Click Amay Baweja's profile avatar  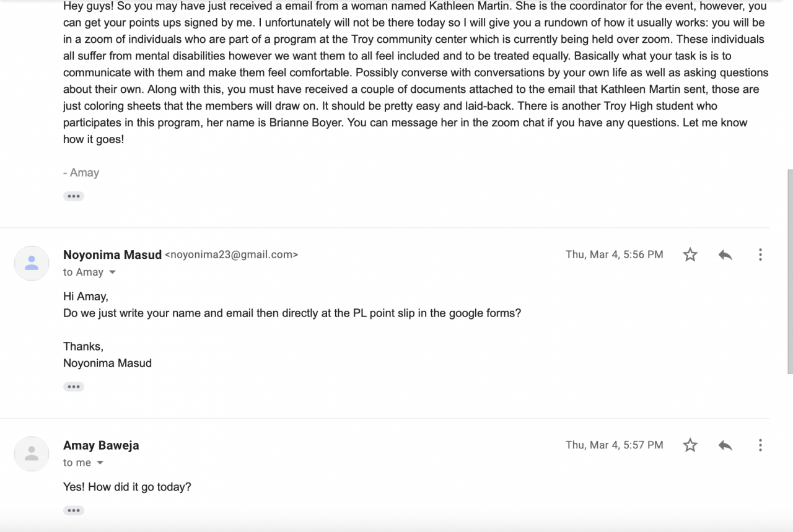[x=32, y=454]
